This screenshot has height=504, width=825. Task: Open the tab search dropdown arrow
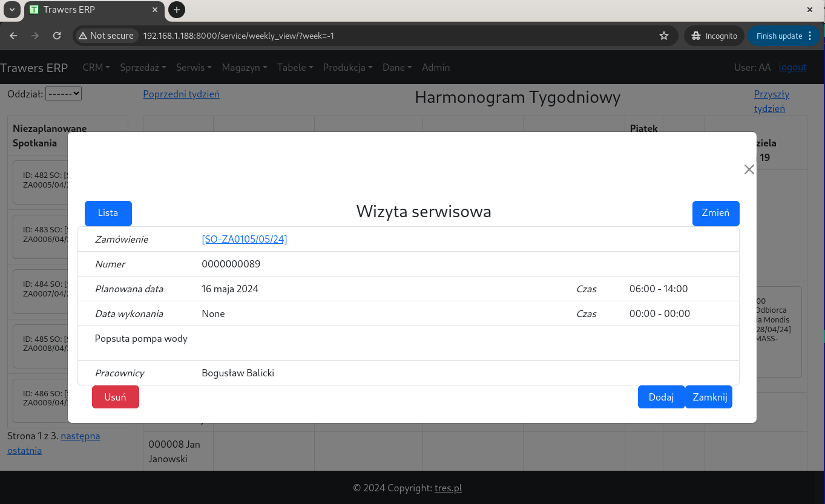pos(12,10)
